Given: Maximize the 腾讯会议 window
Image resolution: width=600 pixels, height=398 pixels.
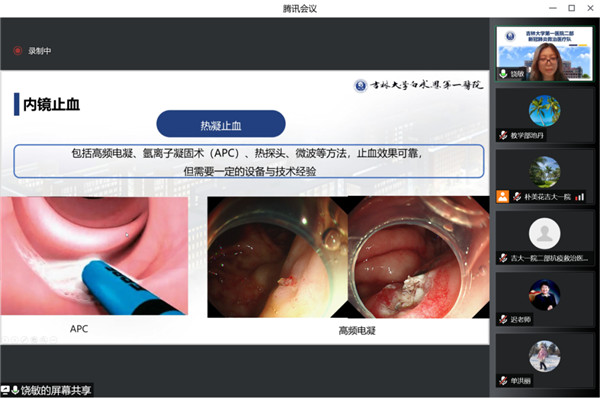Looking at the screenshot, I should tap(571, 8).
